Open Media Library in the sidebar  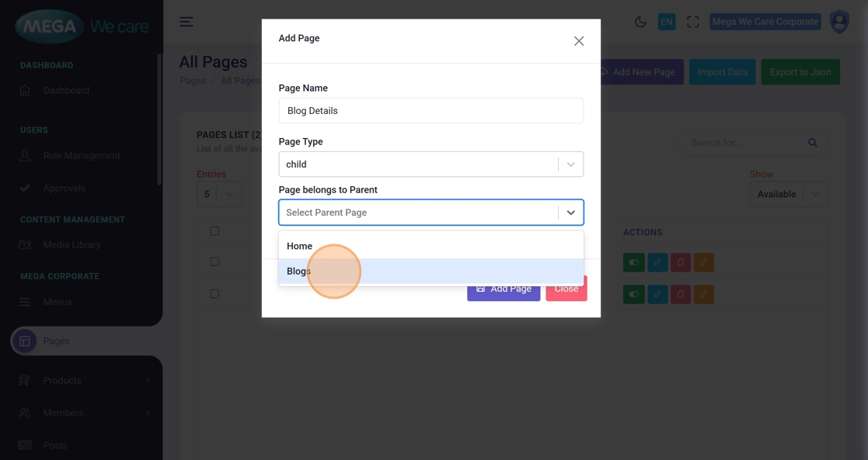(71, 245)
